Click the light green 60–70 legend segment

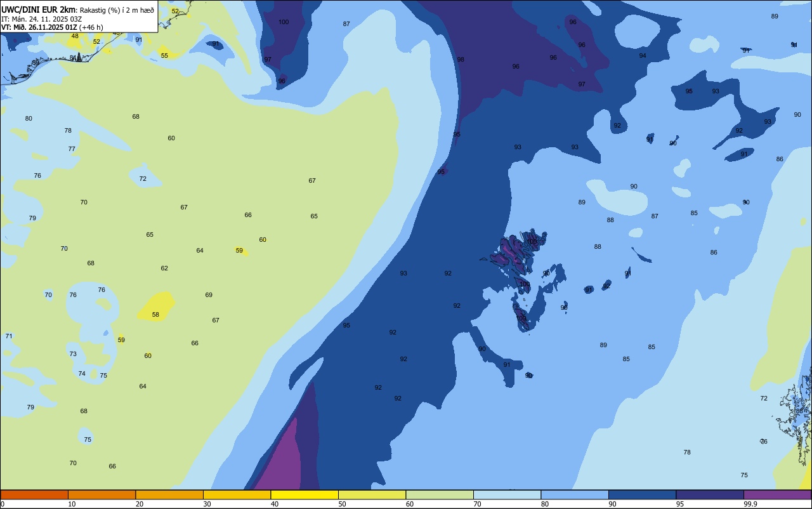440,494
